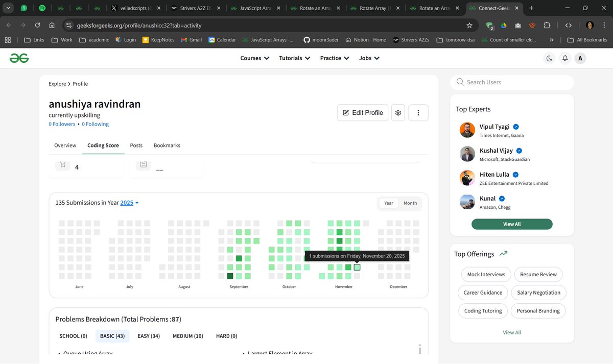Select the Resume Review offering
This screenshot has width=613, height=364.
click(x=538, y=274)
